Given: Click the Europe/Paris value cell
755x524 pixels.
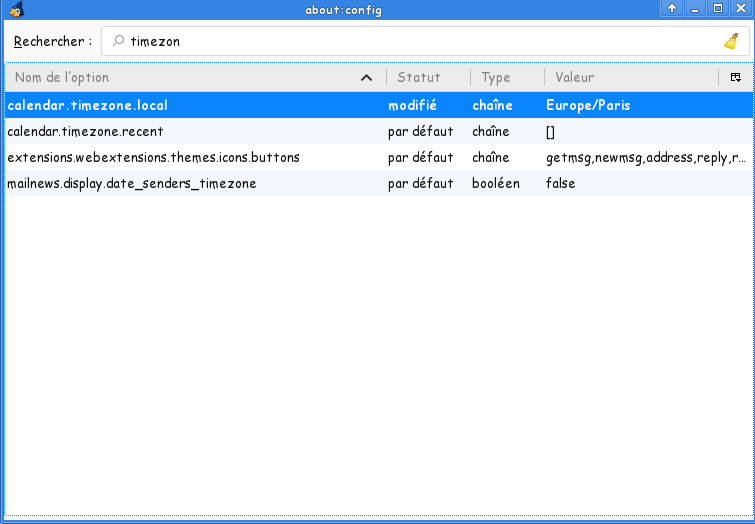Looking at the screenshot, I should [588, 105].
